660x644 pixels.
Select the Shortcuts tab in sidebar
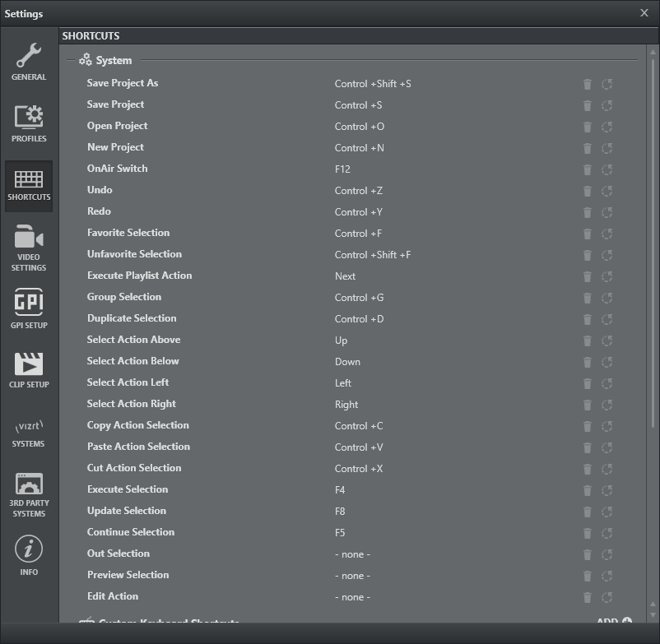[x=29, y=186]
